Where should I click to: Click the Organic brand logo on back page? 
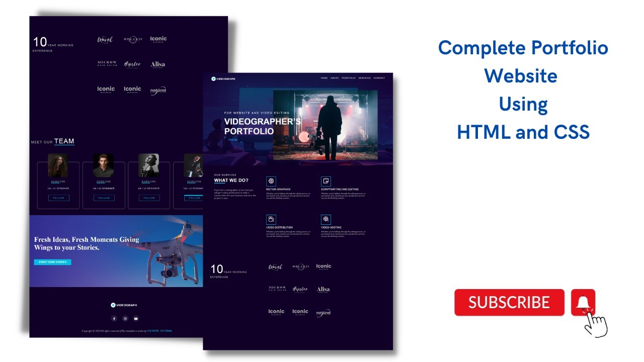coord(133,39)
